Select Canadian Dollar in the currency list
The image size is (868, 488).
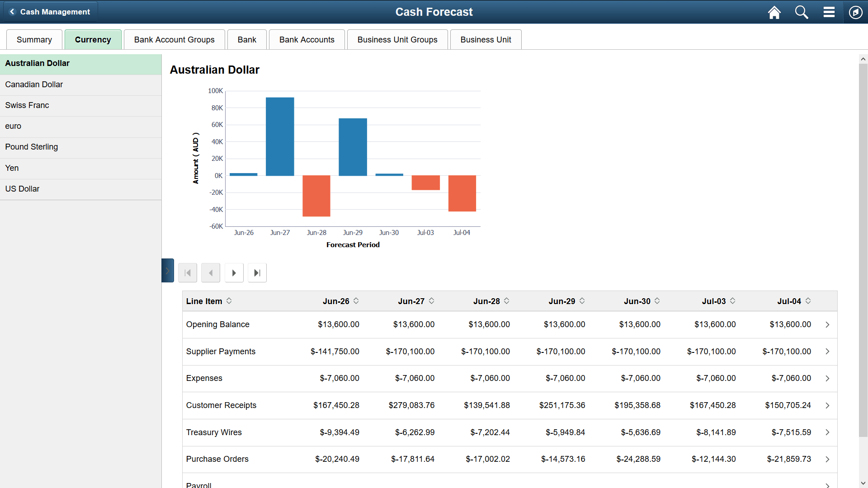tap(33, 84)
